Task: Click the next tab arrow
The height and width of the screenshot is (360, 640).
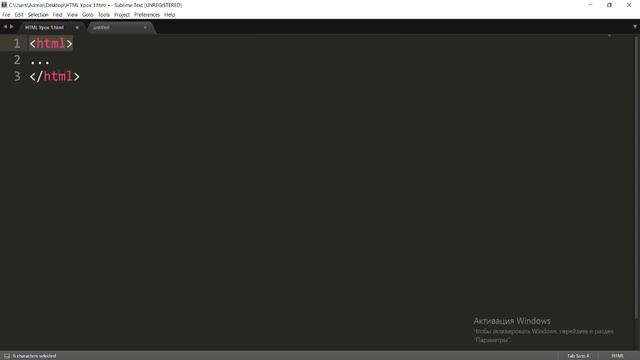Action: (11, 27)
